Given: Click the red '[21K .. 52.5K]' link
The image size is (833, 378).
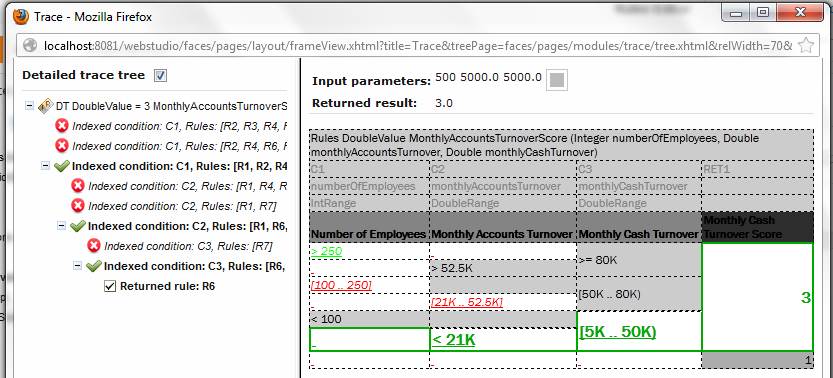Looking at the screenshot, I should coord(467,302).
